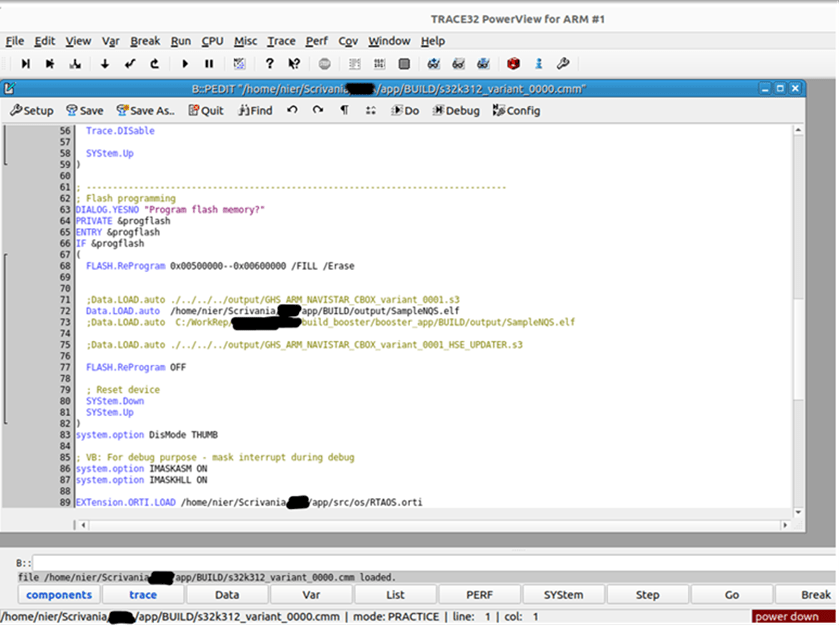840x626 pixels.
Task: Click the PERF softkey button
Action: point(479,595)
